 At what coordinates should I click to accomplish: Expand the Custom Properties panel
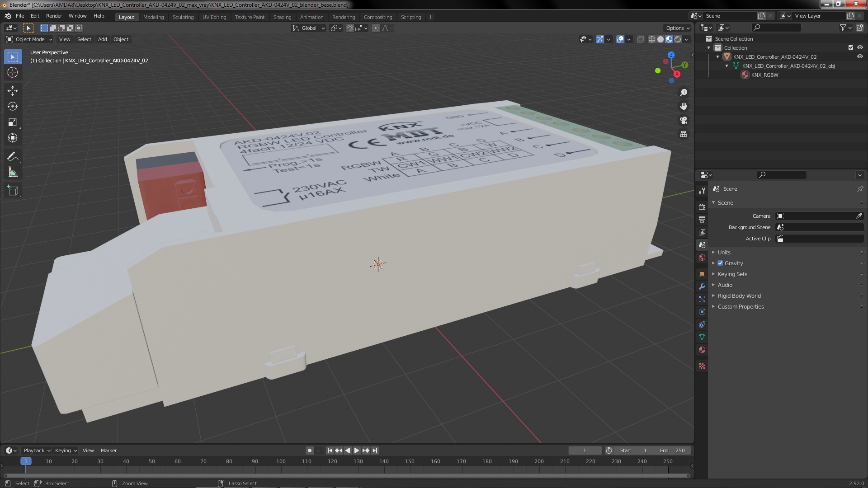pos(741,306)
